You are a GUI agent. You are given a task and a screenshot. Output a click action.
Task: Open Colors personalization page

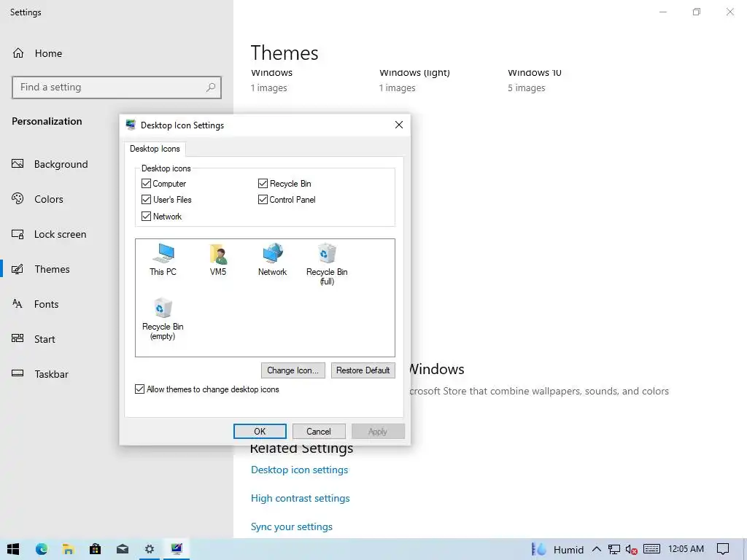(x=48, y=199)
